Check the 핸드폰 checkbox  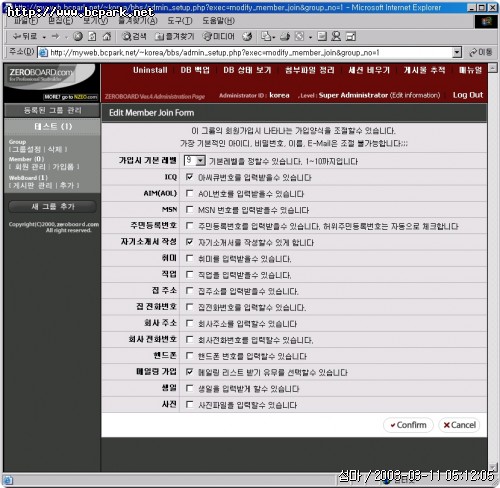click(189, 356)
